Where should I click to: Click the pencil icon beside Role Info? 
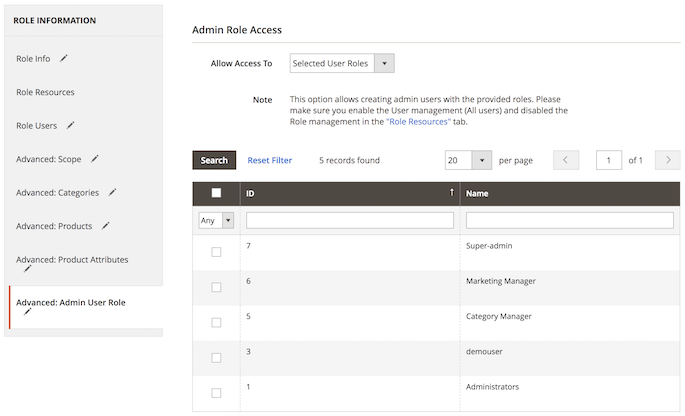64,58
